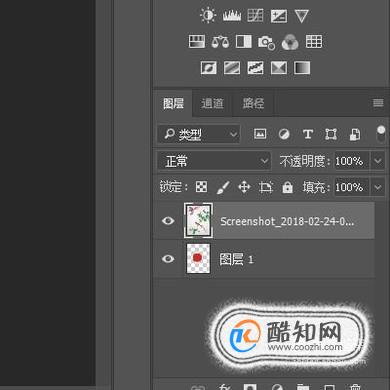
Task: Add a Brightness/Contrast adjustment
Action: pos(208,15)
